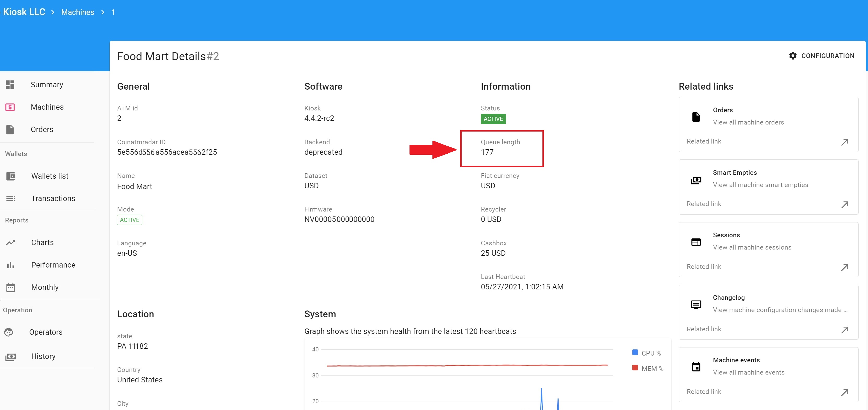Open Smart Empties related link arrow

(x=845, y=205)
